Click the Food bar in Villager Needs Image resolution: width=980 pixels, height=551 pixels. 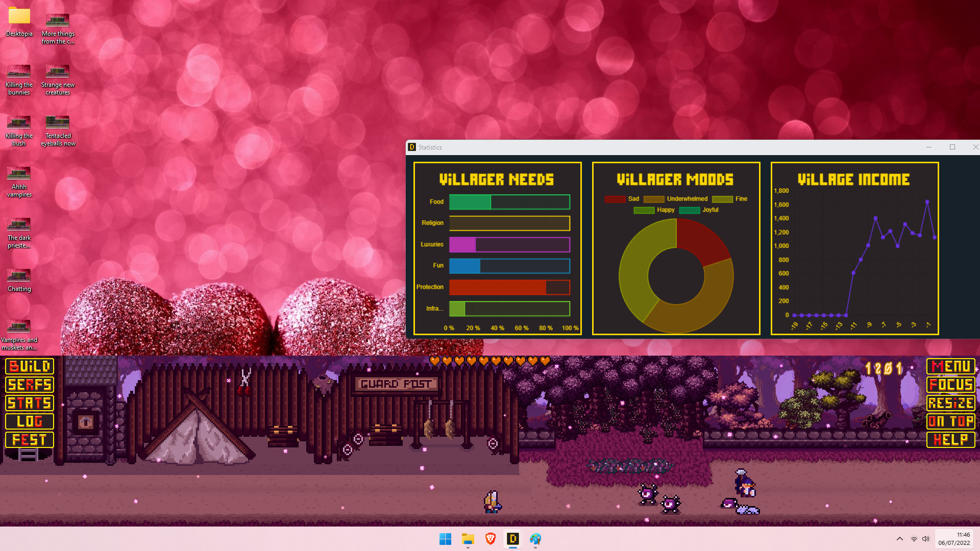509,202
